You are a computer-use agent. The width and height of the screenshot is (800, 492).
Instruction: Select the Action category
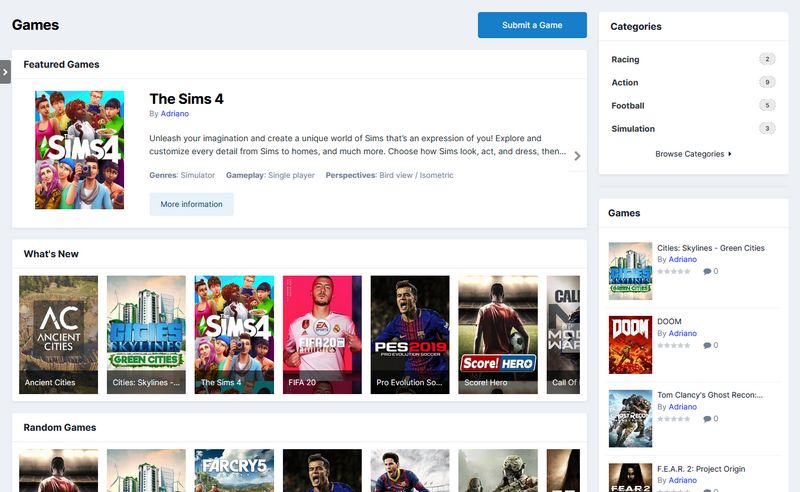click(624, 82)
